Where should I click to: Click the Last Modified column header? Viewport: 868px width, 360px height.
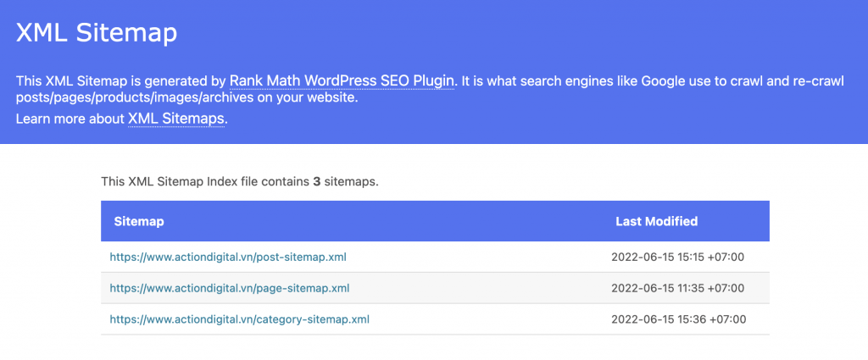(657, 222)
